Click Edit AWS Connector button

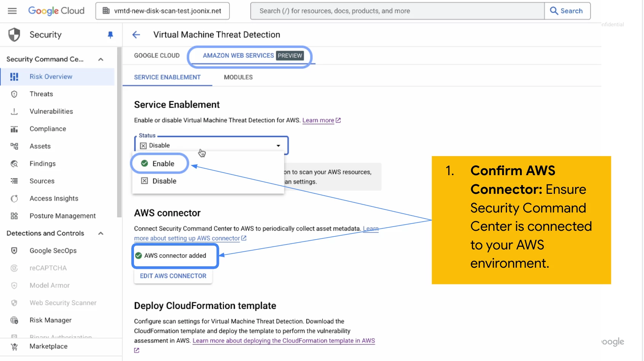173,276
